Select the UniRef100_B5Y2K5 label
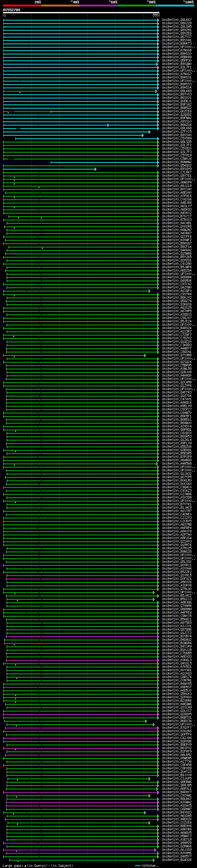 (x=177, y=257)
